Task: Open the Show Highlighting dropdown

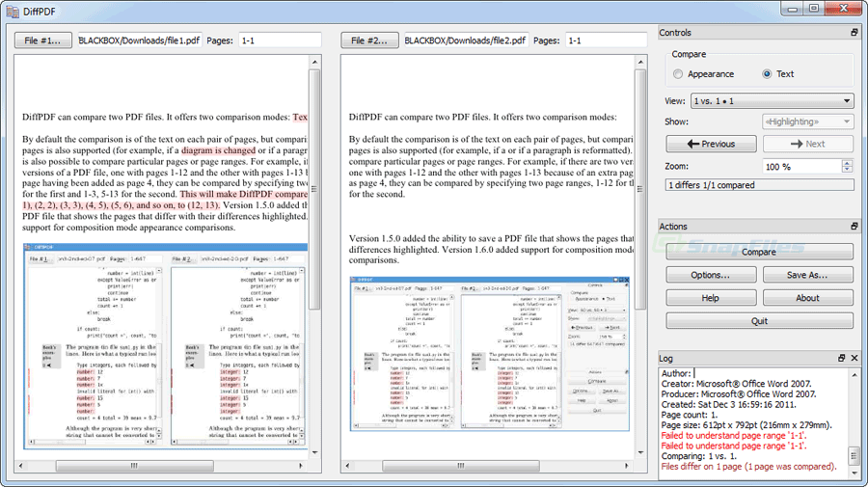Action: 807,122
